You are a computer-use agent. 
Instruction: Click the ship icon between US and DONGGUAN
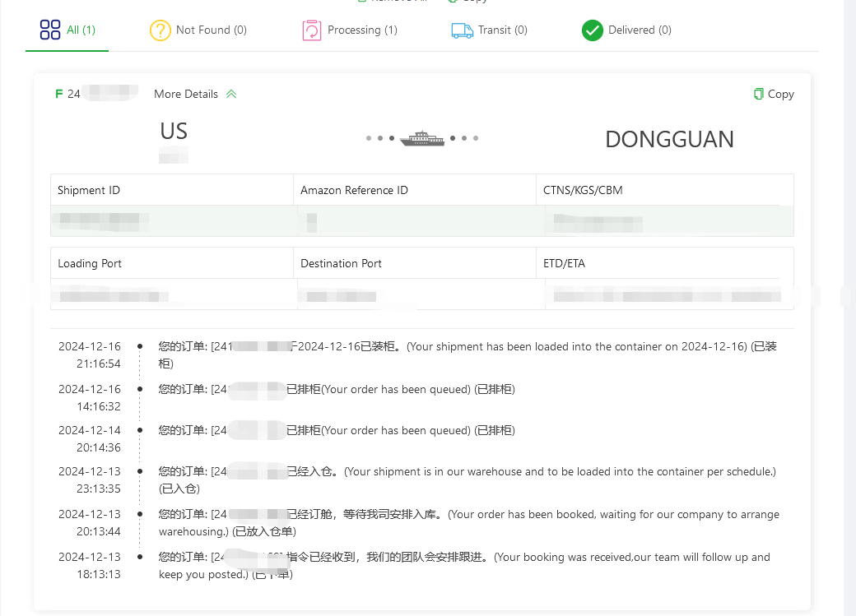pyautogui.click(x=422, y=138)
